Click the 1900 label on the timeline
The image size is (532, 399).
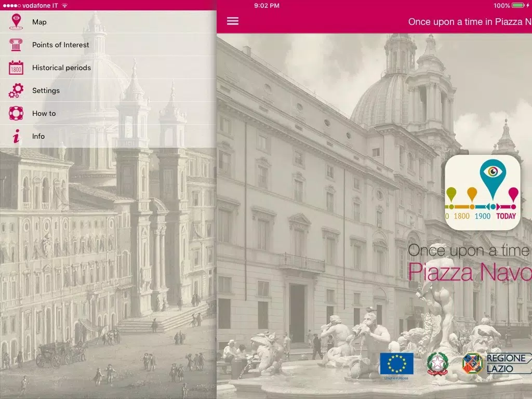tap(483, 216)
